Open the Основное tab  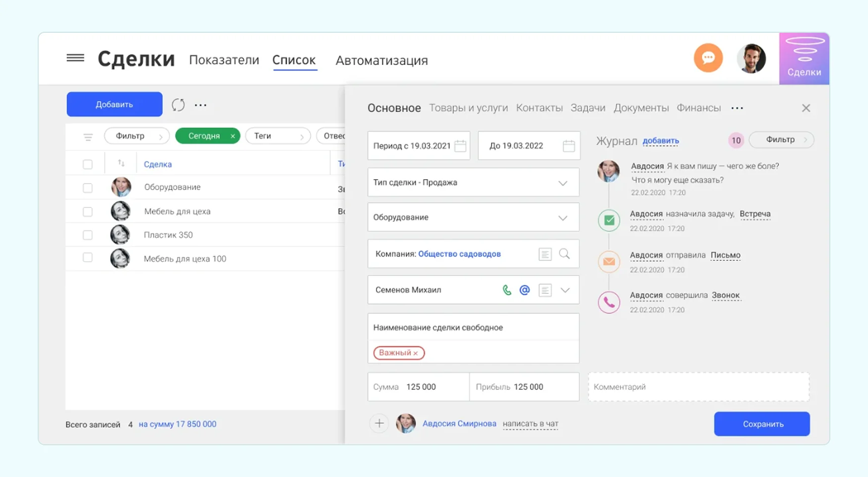pyautogui.click(x=394, y=108)
